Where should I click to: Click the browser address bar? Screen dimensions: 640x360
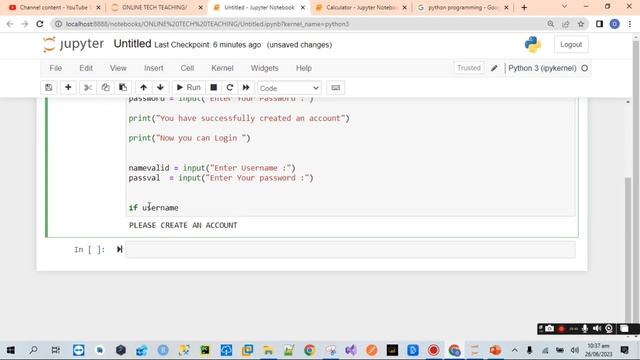(303, 24)
